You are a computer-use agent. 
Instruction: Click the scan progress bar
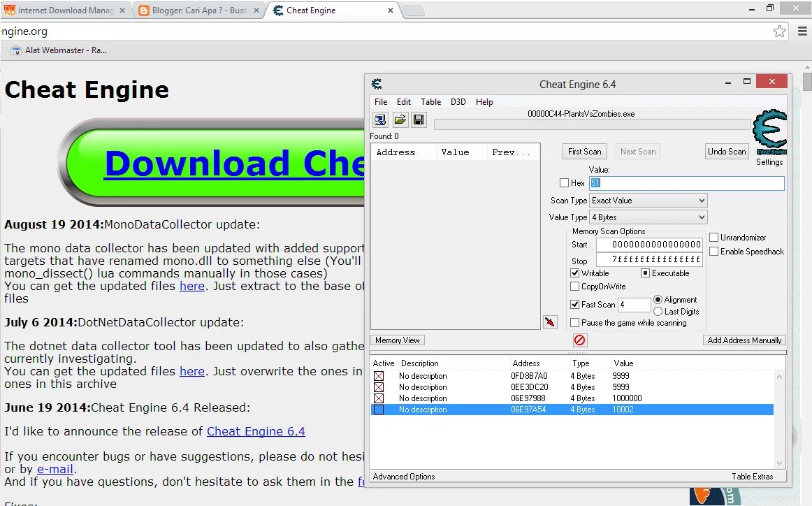(593, 124)
